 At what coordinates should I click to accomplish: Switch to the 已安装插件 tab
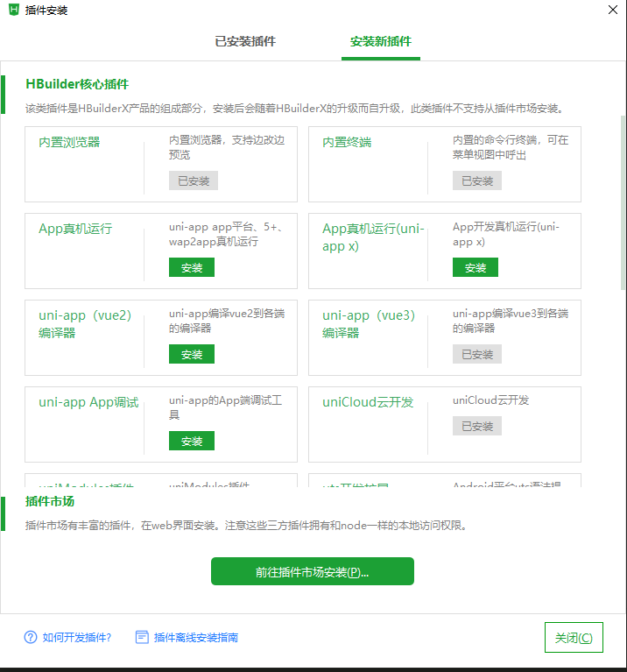point(245,41)
